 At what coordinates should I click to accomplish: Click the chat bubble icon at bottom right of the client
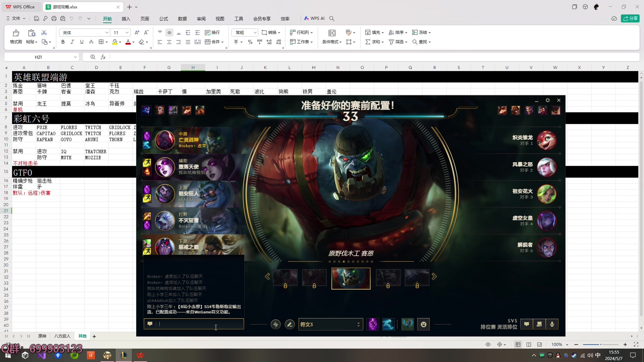tap(527, 324)
